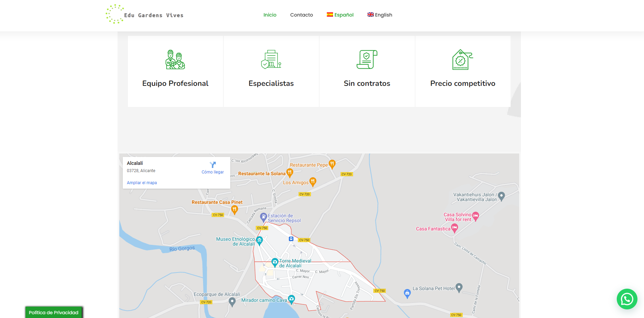Switch language to Español
Image resolution: width=644 pixels, height=318 pixels.
coord(340,15)
